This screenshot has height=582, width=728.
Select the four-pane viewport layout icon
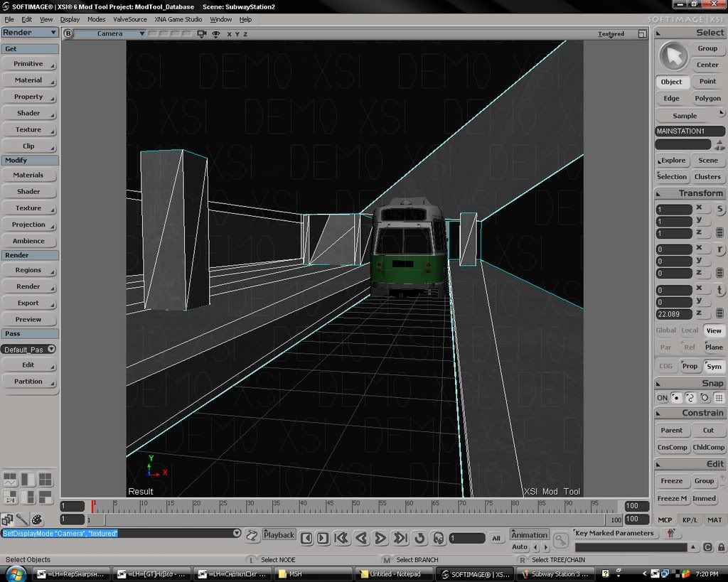tap(45, 480)
